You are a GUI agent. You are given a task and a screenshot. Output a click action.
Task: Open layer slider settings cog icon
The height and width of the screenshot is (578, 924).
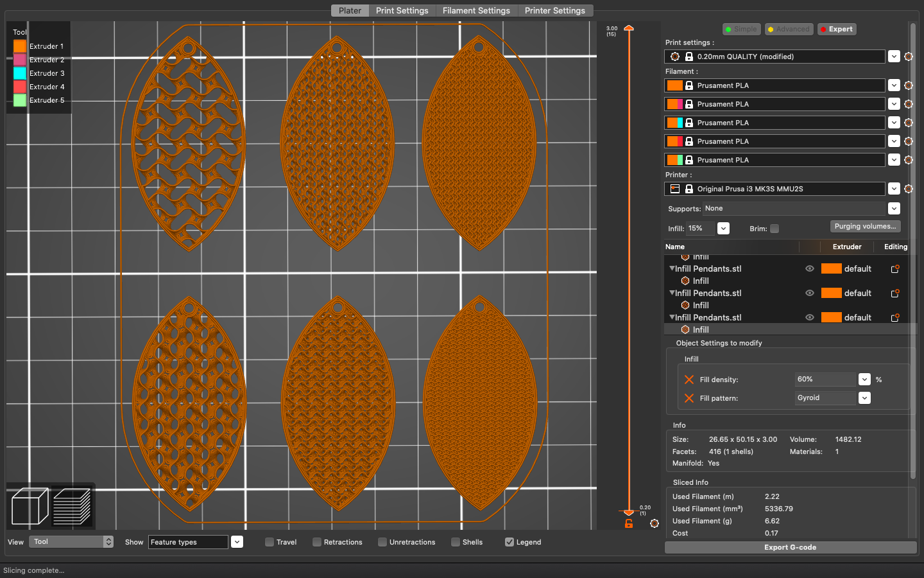coord(654,523)
